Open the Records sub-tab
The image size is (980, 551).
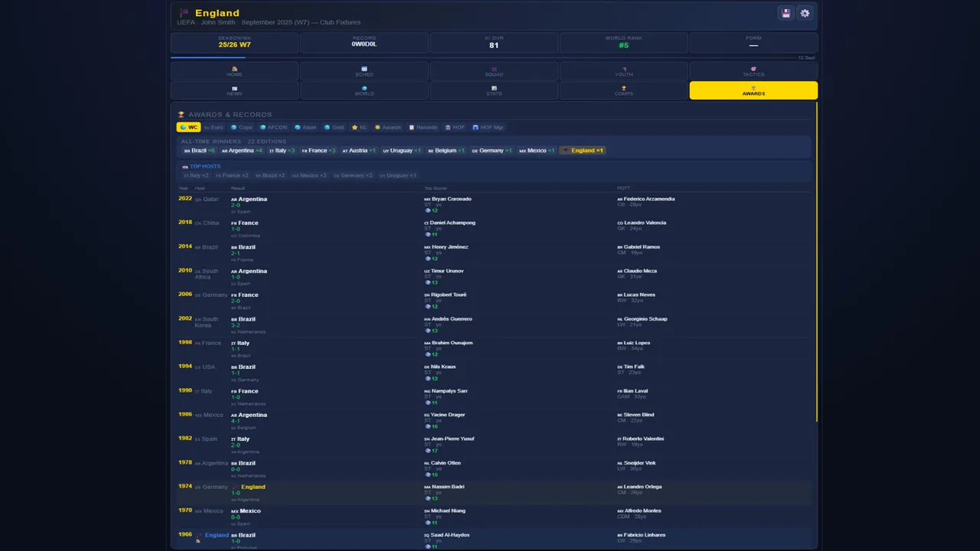(x=423, y=127)
